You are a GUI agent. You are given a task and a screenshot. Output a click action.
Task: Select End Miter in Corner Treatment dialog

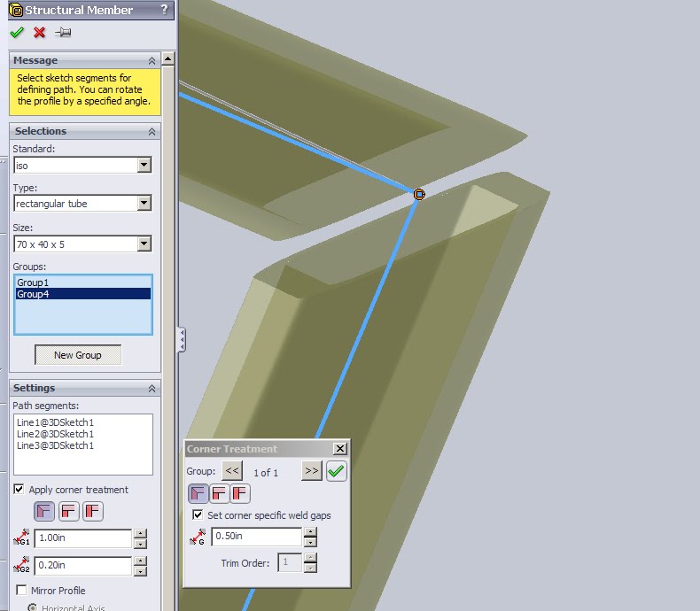click(198, 493)
